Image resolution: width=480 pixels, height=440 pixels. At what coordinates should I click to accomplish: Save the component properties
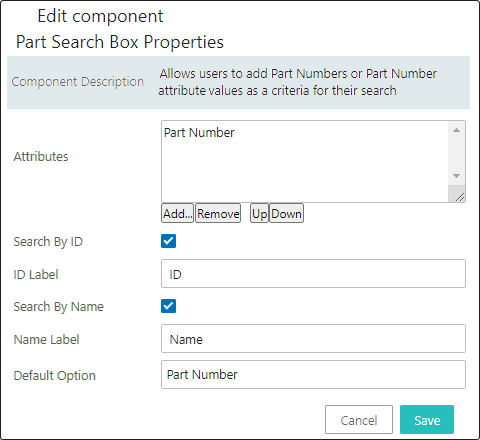pyautogui.click(x=427, y=420)
